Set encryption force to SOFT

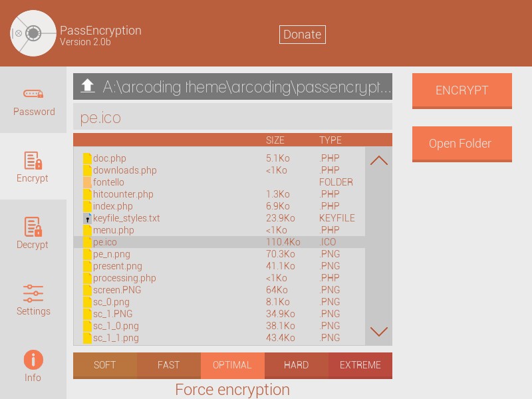(105, 365)
